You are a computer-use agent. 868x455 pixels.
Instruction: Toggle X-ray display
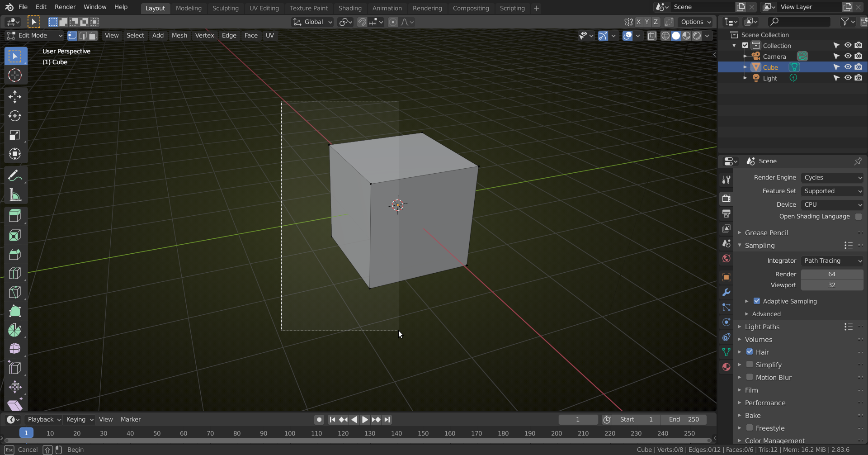(651, 36)
